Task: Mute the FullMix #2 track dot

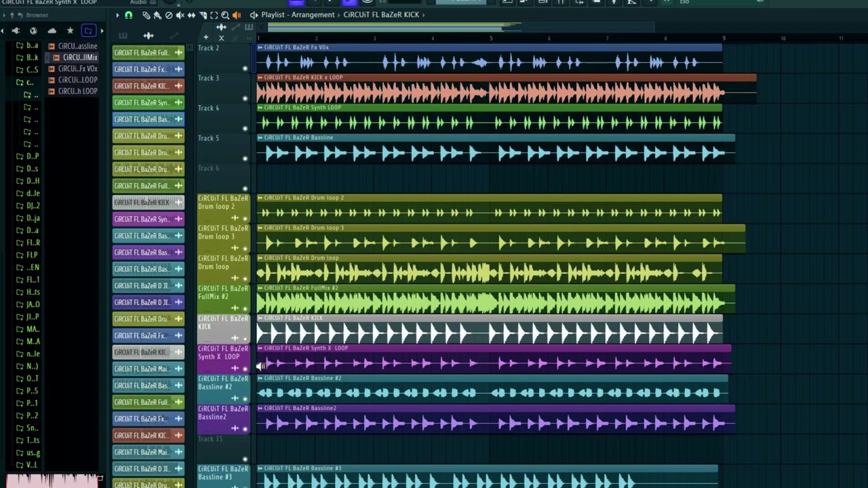Action: (x=245, y=308)
